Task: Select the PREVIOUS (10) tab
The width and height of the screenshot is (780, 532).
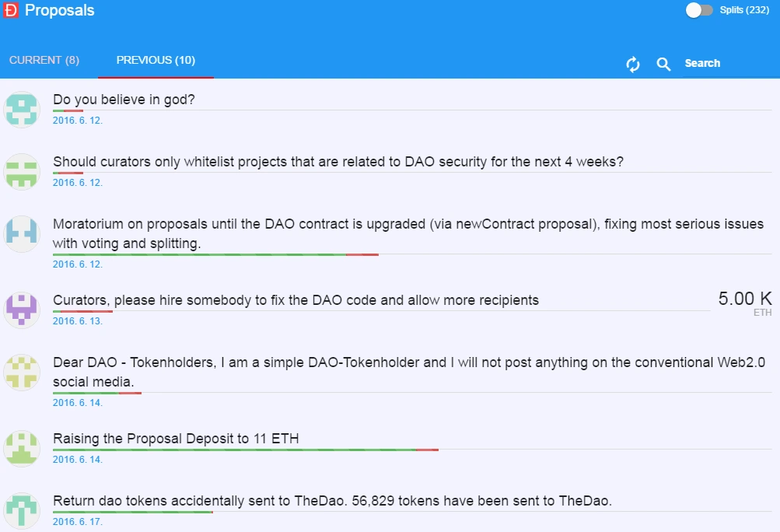Action: tap(156, 60)
